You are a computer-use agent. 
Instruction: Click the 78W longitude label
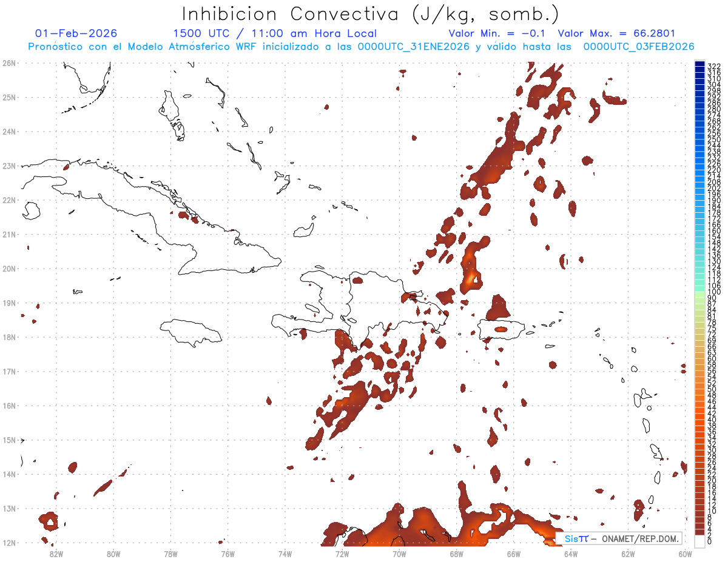point(170,554)
